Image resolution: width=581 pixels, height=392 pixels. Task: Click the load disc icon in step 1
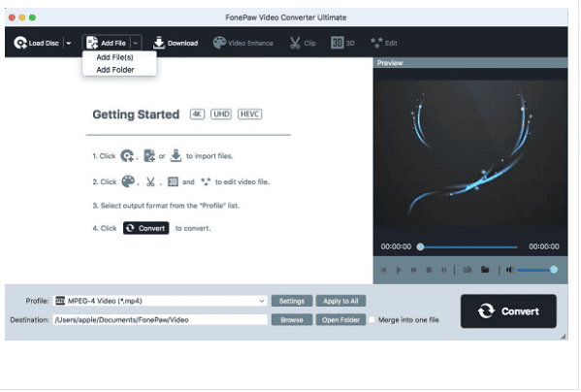pyautogui.click(x=127, y=155)
